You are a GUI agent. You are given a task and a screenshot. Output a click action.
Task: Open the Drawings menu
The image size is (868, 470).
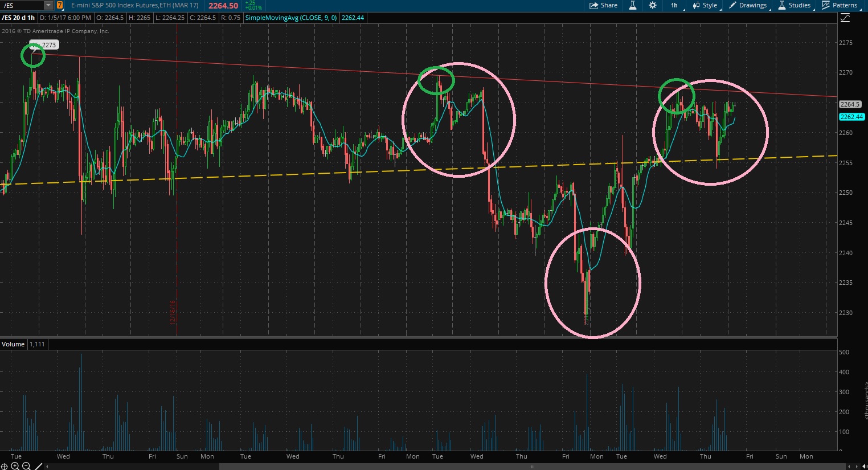click(748, 5)
